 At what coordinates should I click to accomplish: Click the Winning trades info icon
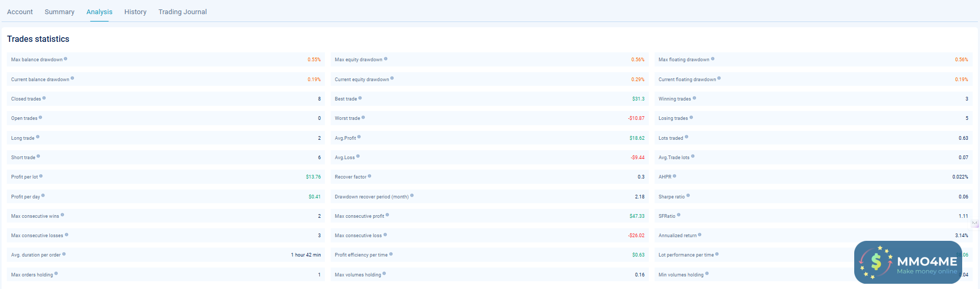(x=694, y=98)
